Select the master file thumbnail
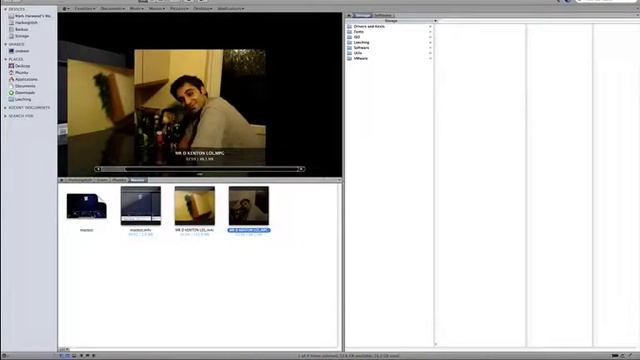Image resolution: width=640 pixels, height=360 pixels. 87,207
